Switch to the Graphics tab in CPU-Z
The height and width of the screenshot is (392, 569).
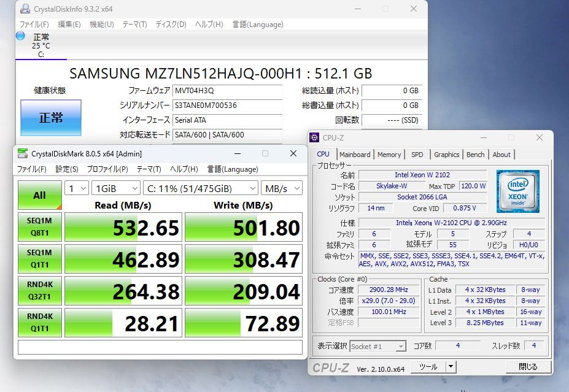(x=447, y=155)
